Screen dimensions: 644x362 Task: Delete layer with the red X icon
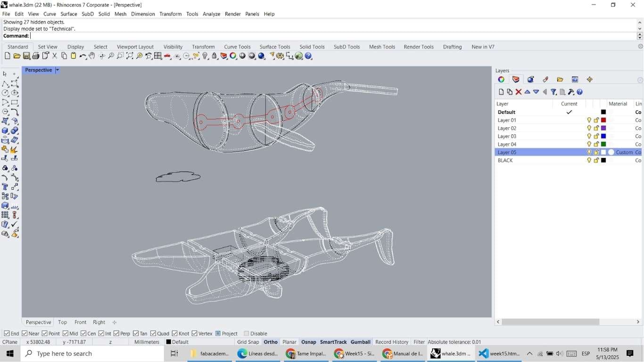[519, 92]
